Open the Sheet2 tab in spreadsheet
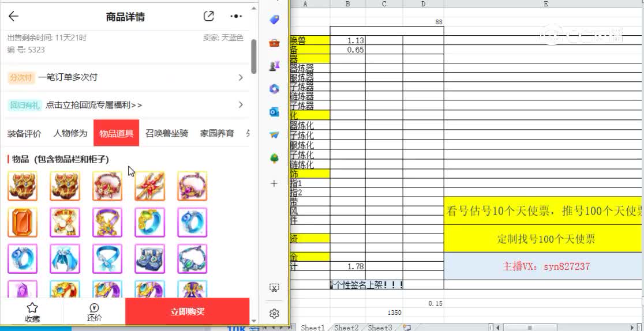The height and width of the screenshot is (331, 644). (x=346, y=328)
